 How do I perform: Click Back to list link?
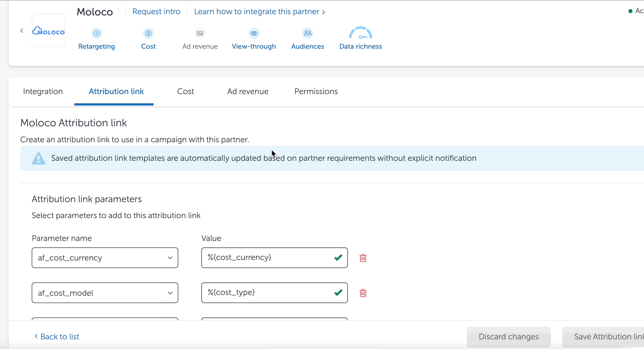tap(57, 337)
